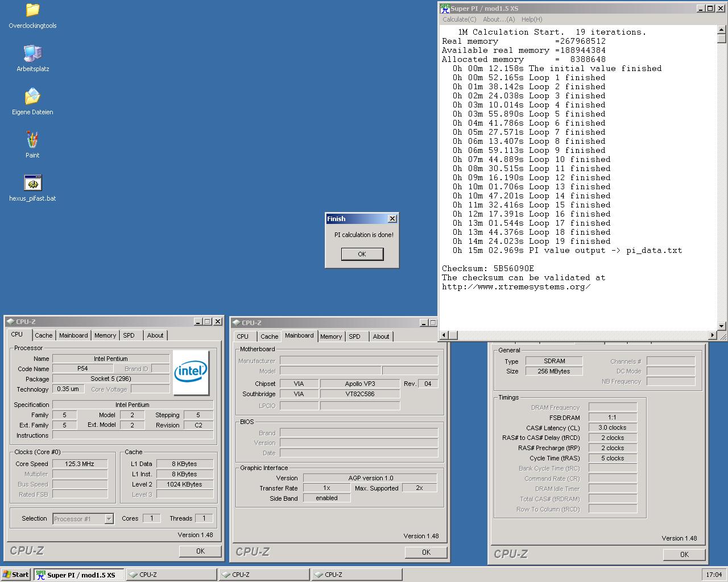
Task: Click the Super PI vertical scrollbar up arrow
Action: pos(722,30)
